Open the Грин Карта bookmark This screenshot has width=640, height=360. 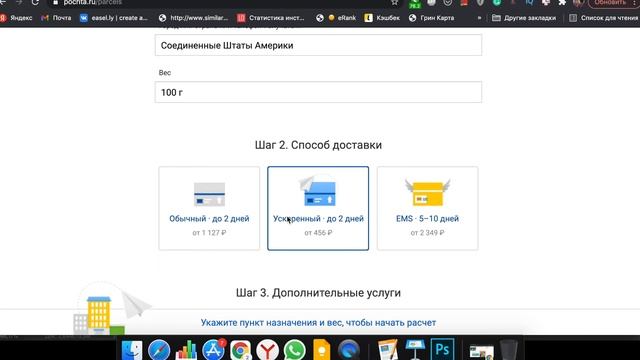coord(431,18)
